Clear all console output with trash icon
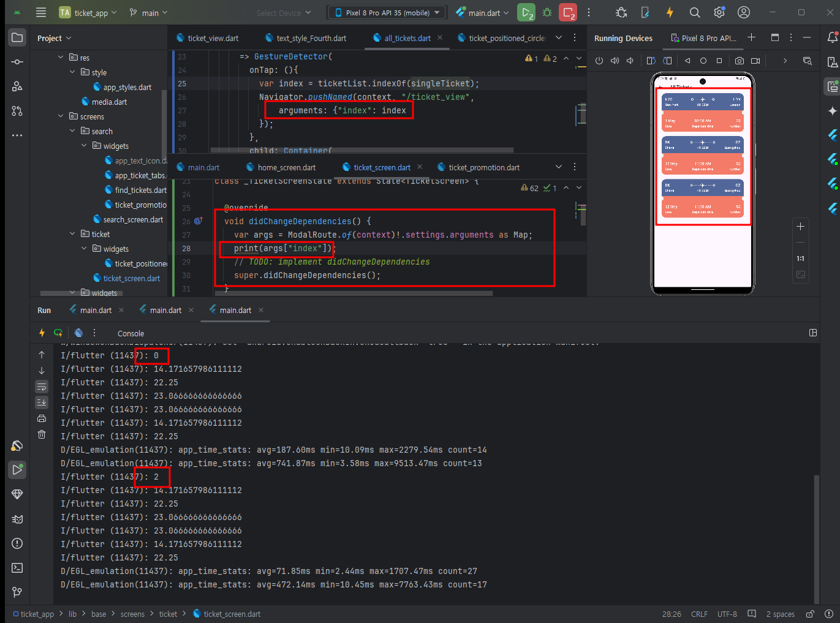 click(42, 434)
